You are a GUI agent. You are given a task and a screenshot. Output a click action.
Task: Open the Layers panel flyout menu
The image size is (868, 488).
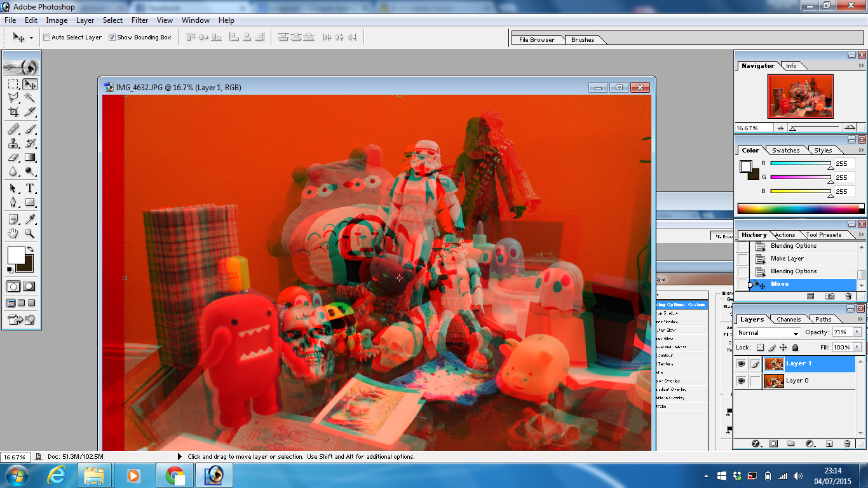pos(860,319)
